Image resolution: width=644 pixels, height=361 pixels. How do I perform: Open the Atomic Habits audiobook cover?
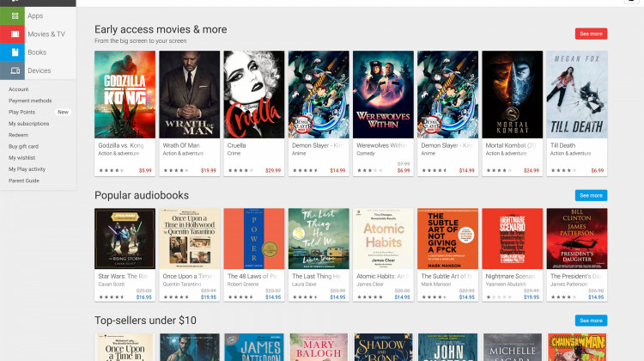tap(383, 238)
